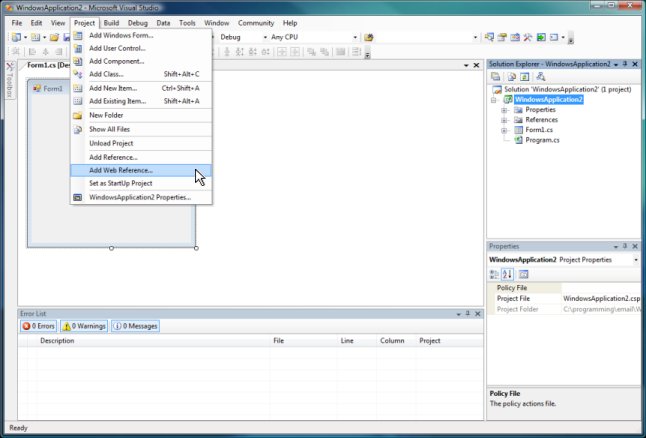Click the Find in Files toolbar icon

369,37
